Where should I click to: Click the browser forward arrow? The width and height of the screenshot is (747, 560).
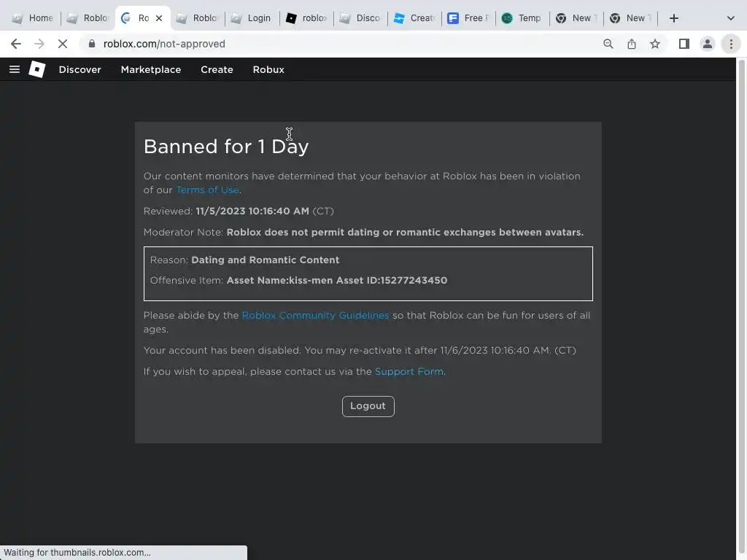coord(39,44)
